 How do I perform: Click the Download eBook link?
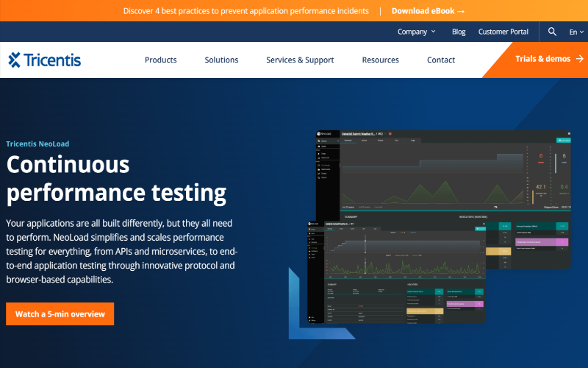tap(429, 11)
